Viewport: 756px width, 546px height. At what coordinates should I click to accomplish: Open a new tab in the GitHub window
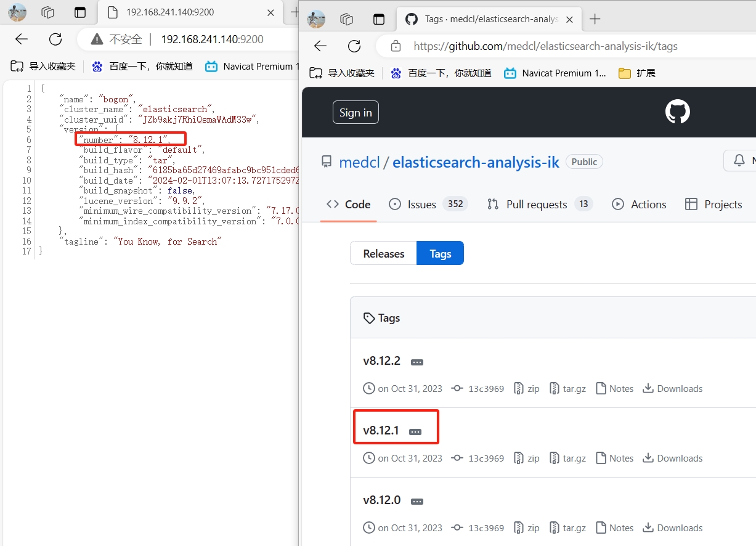tap(595, 19)
